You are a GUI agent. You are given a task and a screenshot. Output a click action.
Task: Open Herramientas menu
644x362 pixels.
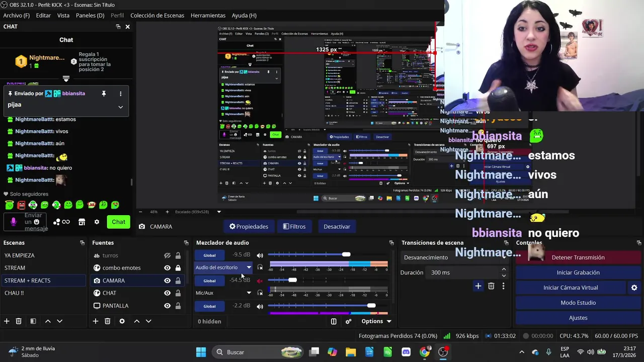tap(208, 16)
